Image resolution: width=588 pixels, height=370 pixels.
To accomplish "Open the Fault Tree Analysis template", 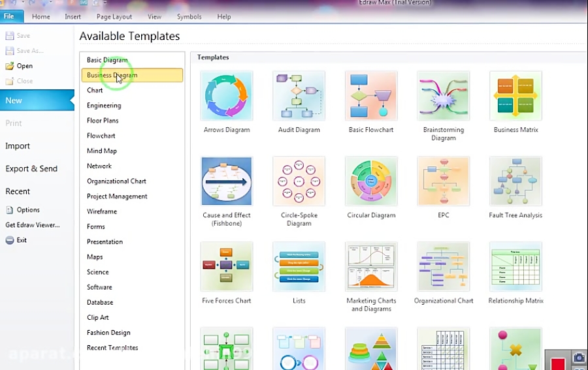I will point(515,181).
